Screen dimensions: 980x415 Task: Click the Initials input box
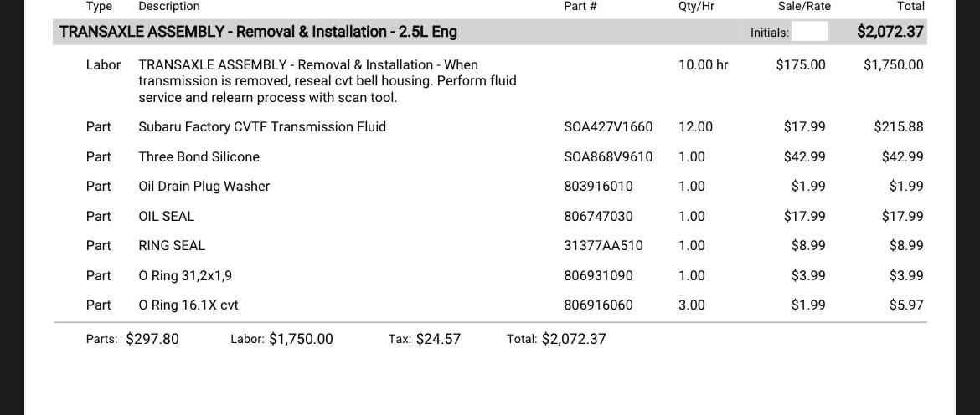[809, 32]
